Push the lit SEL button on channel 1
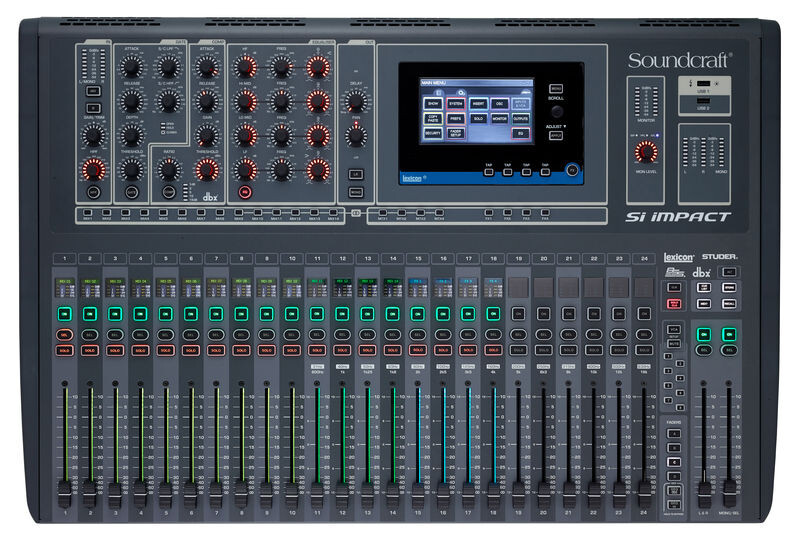The width and height of the screenshot is (800, 542). (x=65, y=335)
